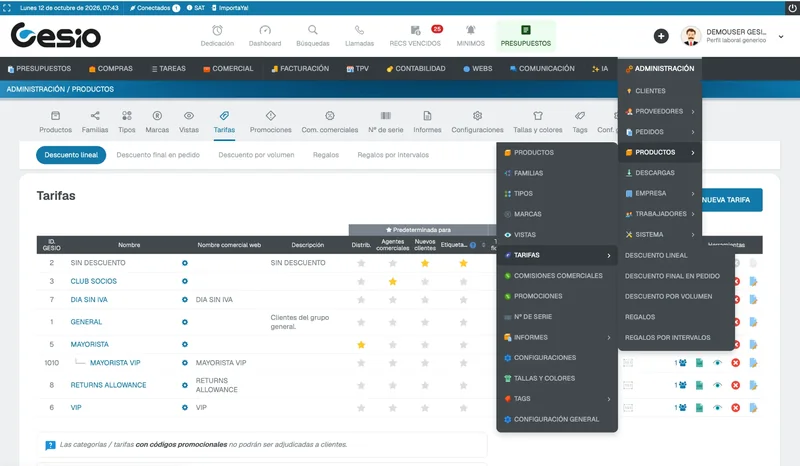Open the TARIFAS submenu entry

pyautogui.click(x=557, y=255)
